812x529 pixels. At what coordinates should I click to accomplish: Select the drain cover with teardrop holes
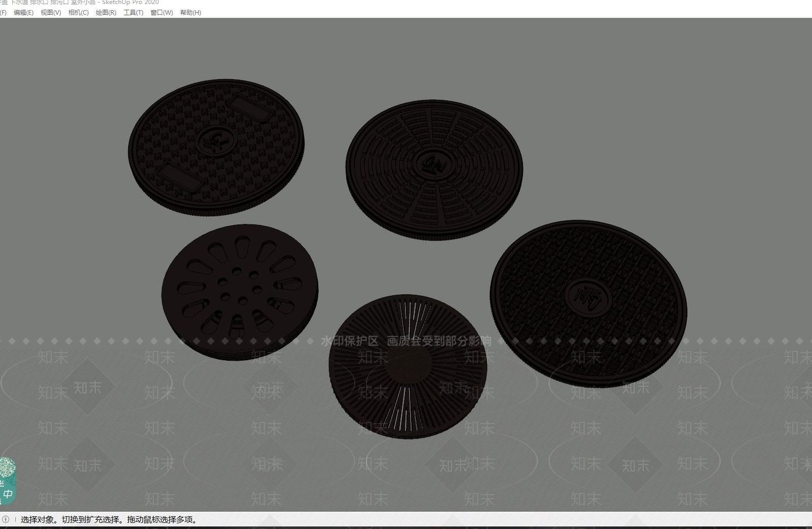(240, 292)
